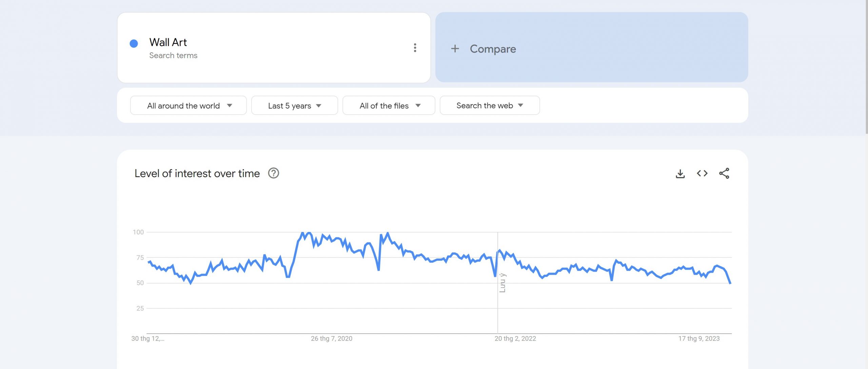Open the embed code icon

point(702,174)
